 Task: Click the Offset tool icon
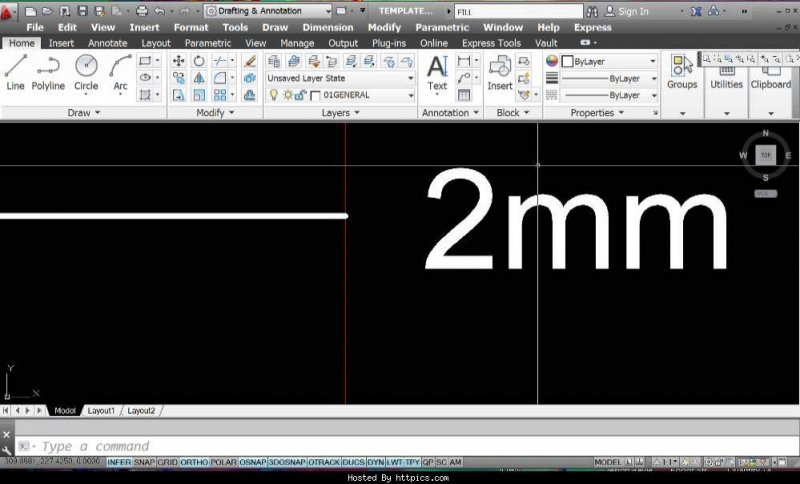tap(249, 95)
